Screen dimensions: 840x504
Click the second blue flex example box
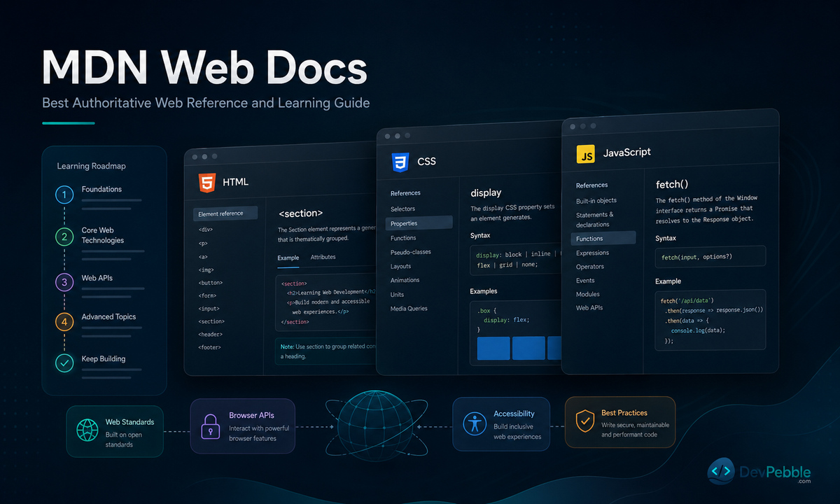[528, 348]
